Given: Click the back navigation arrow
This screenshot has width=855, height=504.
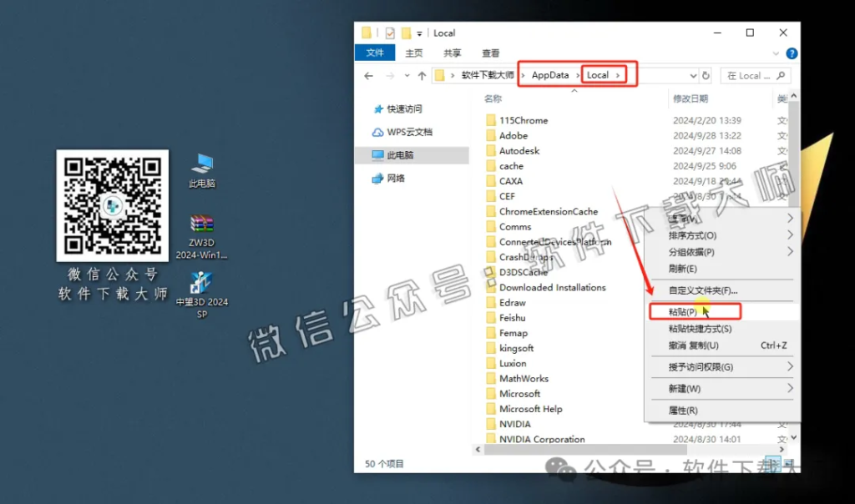Looking at the screenshot, I should [368, 75].
